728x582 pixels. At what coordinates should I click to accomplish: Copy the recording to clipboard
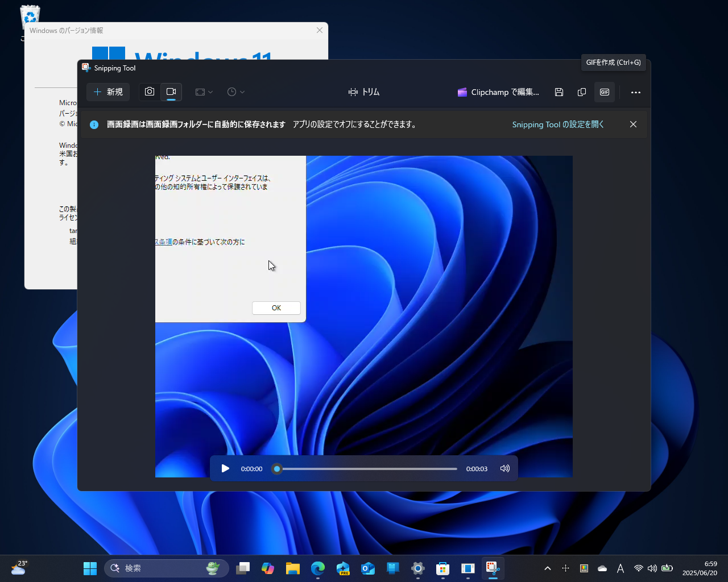click(581, 92)
